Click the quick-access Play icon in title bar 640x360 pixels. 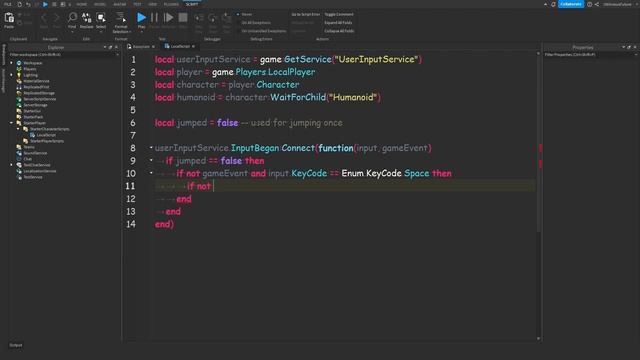coord(45,4)
